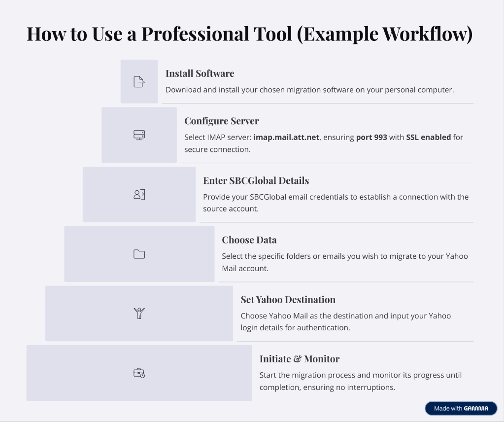This screenshot has height=422, width=504.
Task: Select the 'Install Software' heading
Action: coord(200,73)
